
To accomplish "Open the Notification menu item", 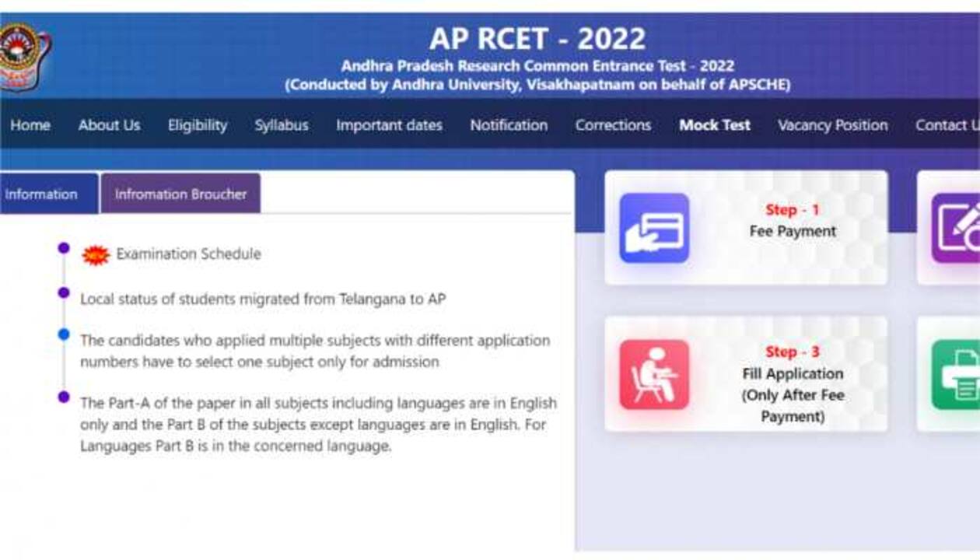I will [509, 125].
